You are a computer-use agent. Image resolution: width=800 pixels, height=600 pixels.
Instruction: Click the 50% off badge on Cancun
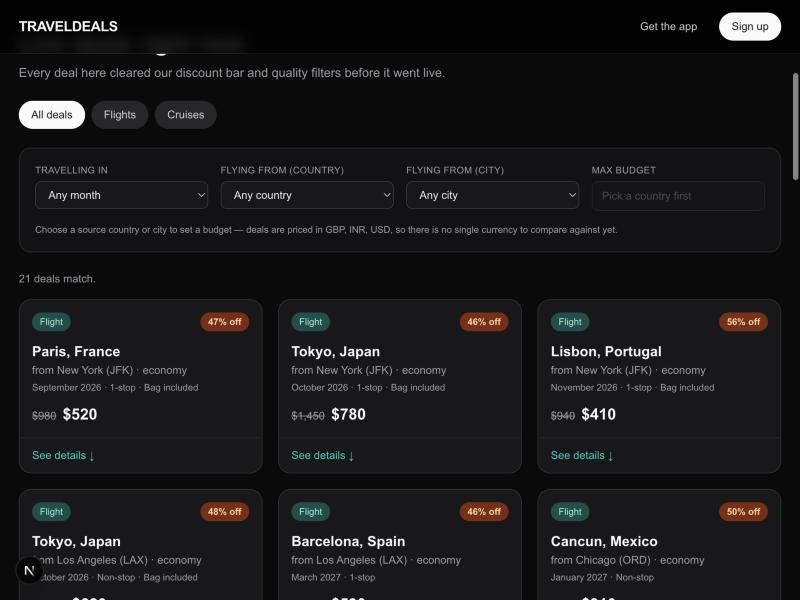(x=743, y=512)
